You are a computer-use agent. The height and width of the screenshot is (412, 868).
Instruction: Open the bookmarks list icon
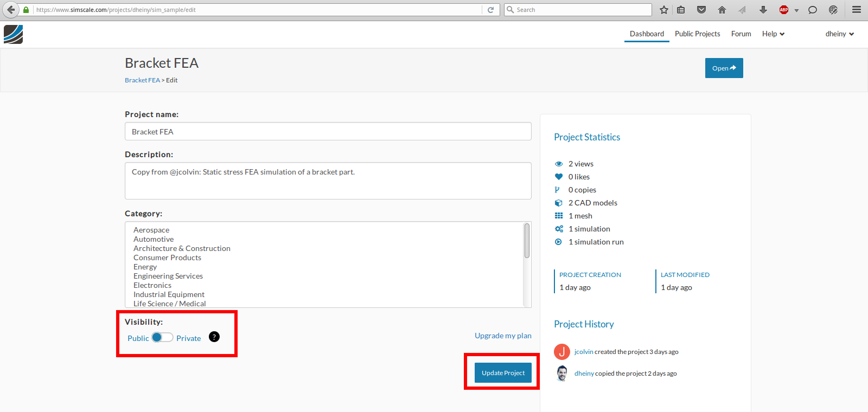point(681,10)
